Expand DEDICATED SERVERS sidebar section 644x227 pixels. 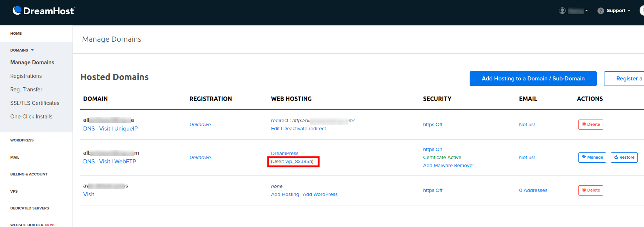30,208
